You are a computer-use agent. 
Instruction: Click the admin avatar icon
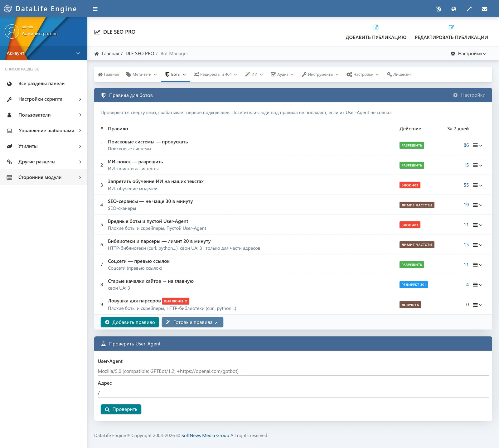12,31
